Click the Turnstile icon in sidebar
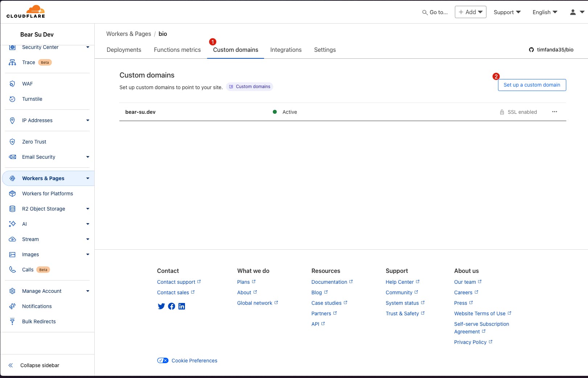Image resolution: width=588 pixels, height=378 pixels. click(12, 99)
